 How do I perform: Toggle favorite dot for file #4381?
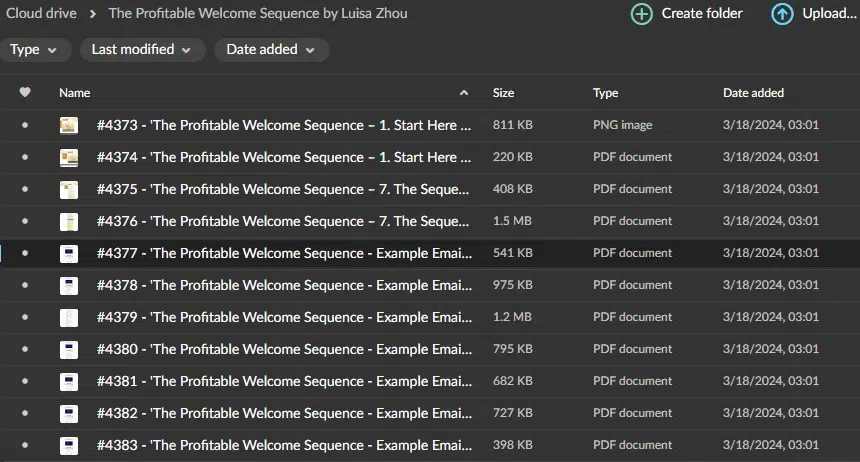pos(25,381)
